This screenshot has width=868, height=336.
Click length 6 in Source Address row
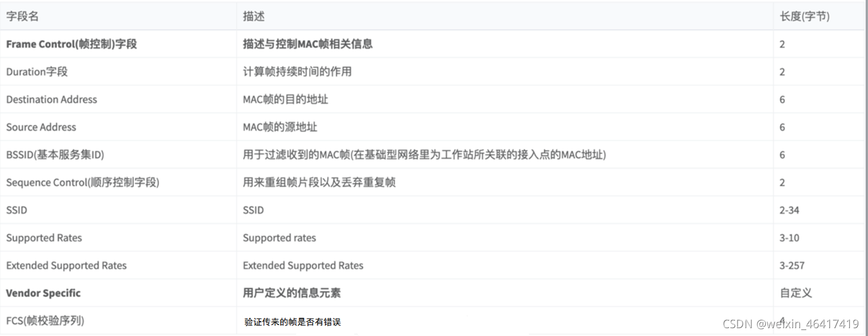(x=783, y=127)
